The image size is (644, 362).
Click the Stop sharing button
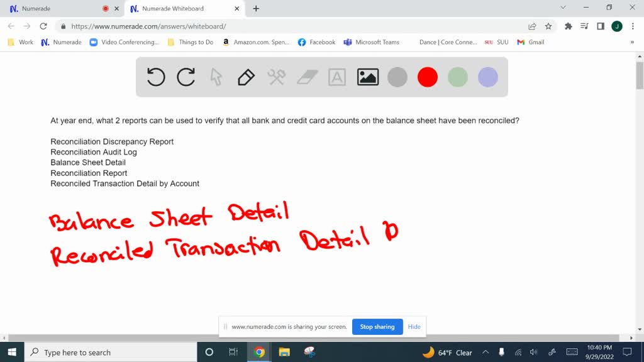point(377,327)
